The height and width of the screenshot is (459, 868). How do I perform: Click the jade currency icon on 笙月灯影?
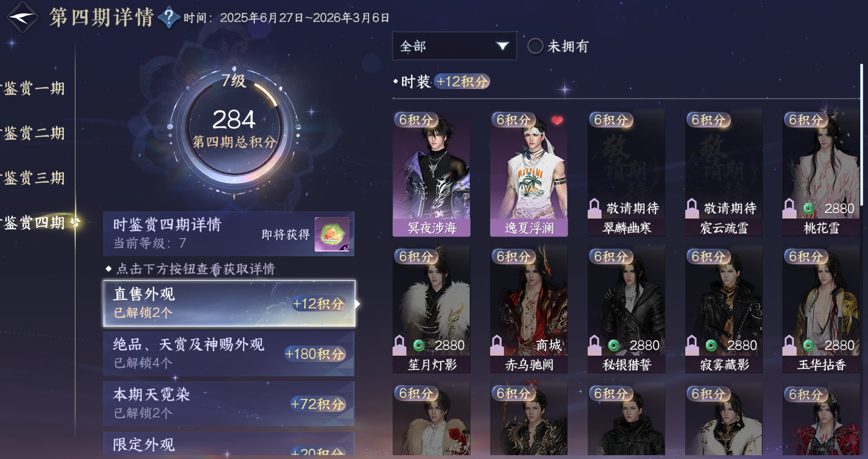(x=418, y=345)
